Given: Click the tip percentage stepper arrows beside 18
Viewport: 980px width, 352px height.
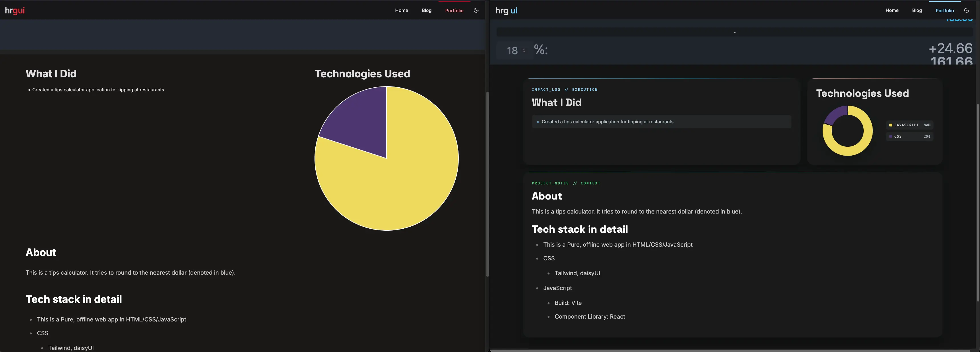Looking at the screenshot, I should click(x=524, y=50).
